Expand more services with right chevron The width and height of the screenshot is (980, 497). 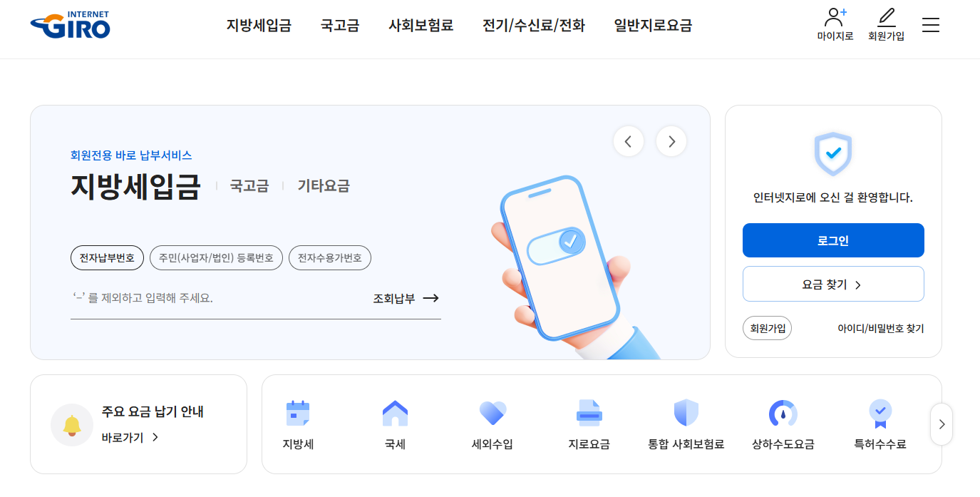[x=941, y=424]
